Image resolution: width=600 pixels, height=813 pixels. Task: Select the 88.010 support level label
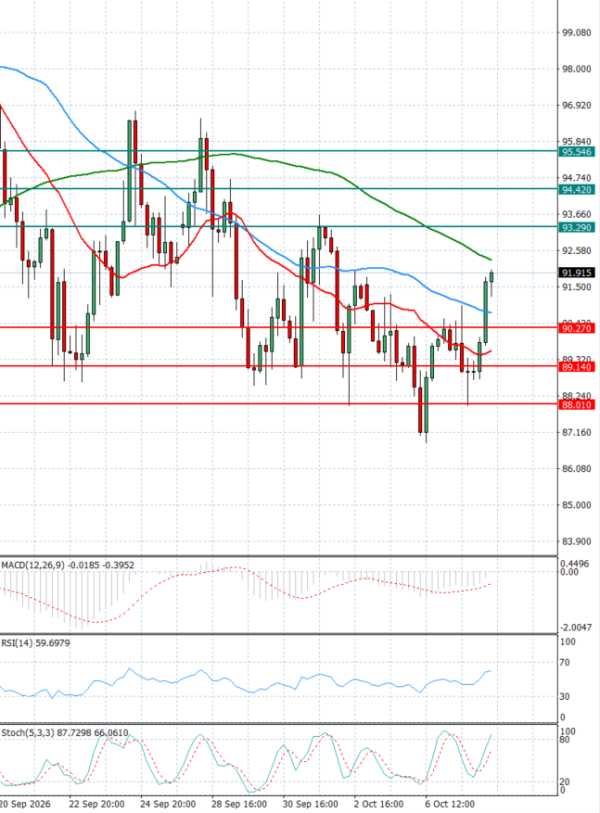click(x=576, y=405)
